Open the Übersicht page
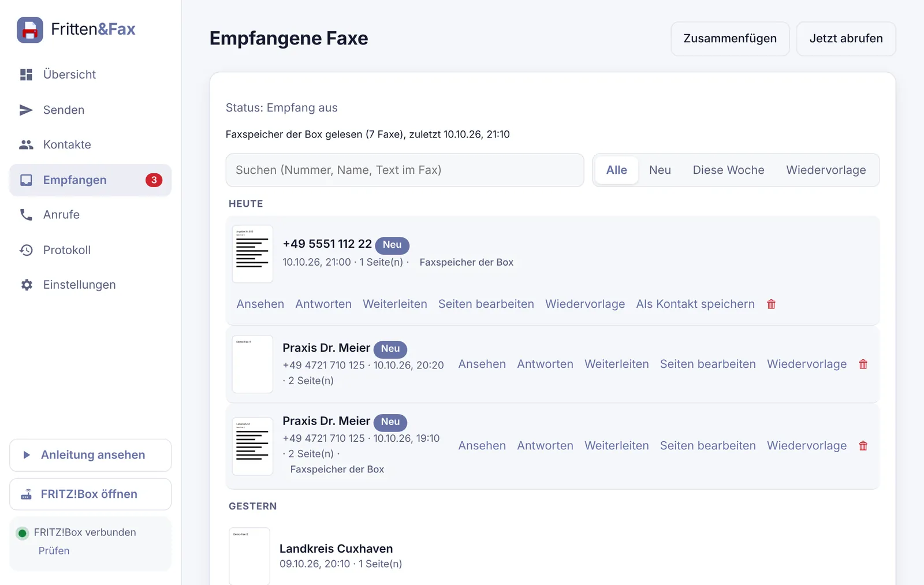 pos(91,74)
